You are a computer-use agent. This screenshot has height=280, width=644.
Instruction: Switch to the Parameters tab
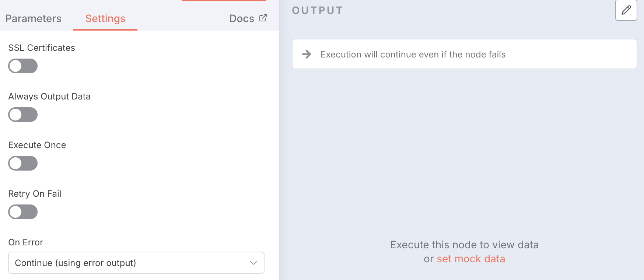coord(33,19)
